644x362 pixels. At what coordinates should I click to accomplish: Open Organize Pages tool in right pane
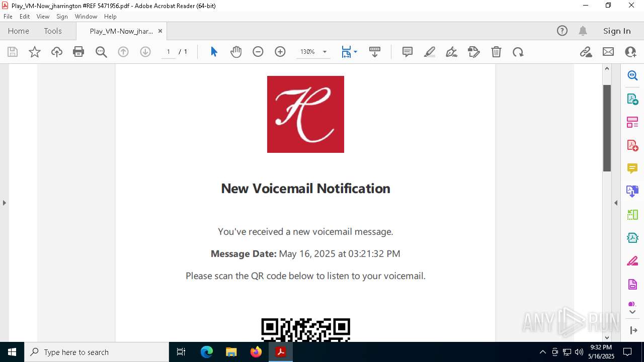tap(632, 122)
